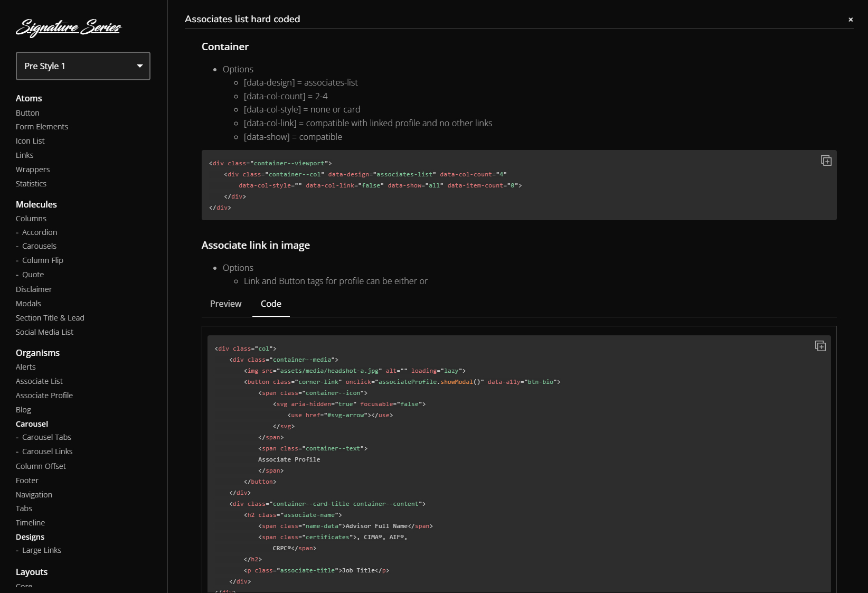
Task: Open the Modals section
Action: click(x=29, y=304)
